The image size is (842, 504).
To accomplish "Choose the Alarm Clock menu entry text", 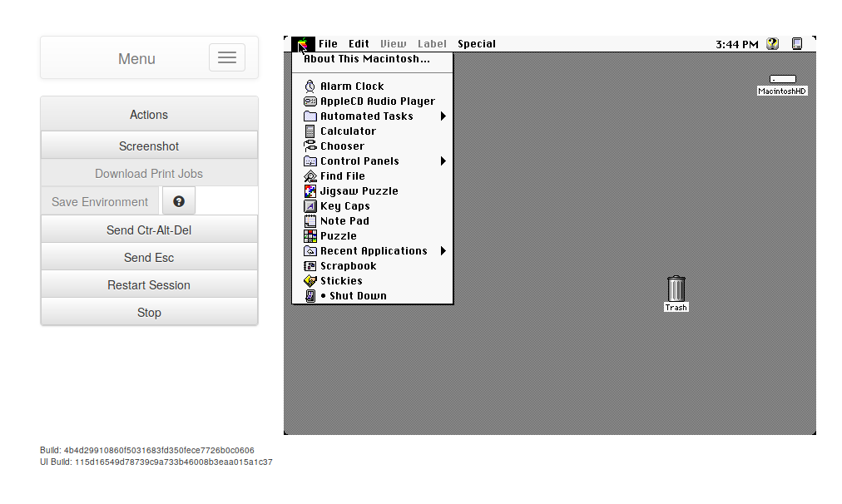I will coord(352,86).
